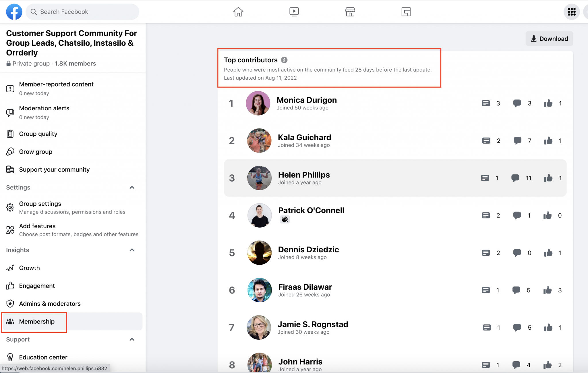Click the Facebook logo
The width and height of the screenshot is (588, 373).
point(14,11)
